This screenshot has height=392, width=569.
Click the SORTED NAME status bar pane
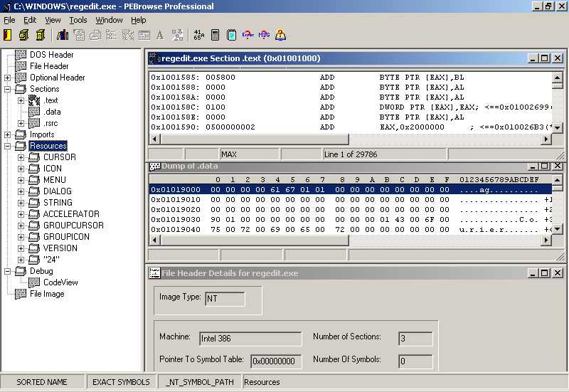[42, 382]
